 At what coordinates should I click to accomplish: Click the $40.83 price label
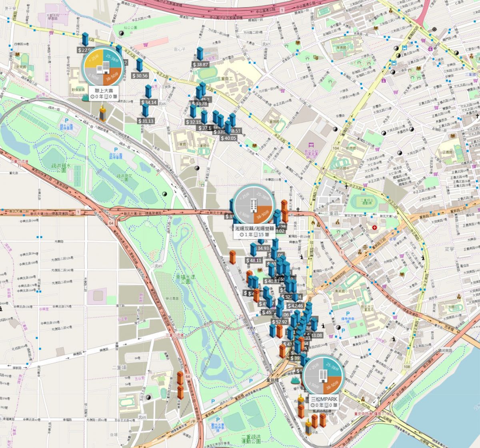click(272, 281)
